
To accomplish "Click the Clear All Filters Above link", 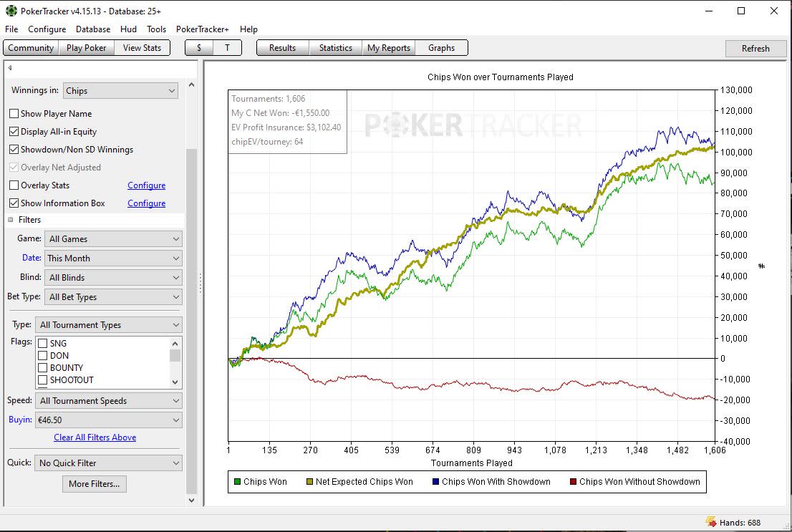I will (x=95, y=437).
